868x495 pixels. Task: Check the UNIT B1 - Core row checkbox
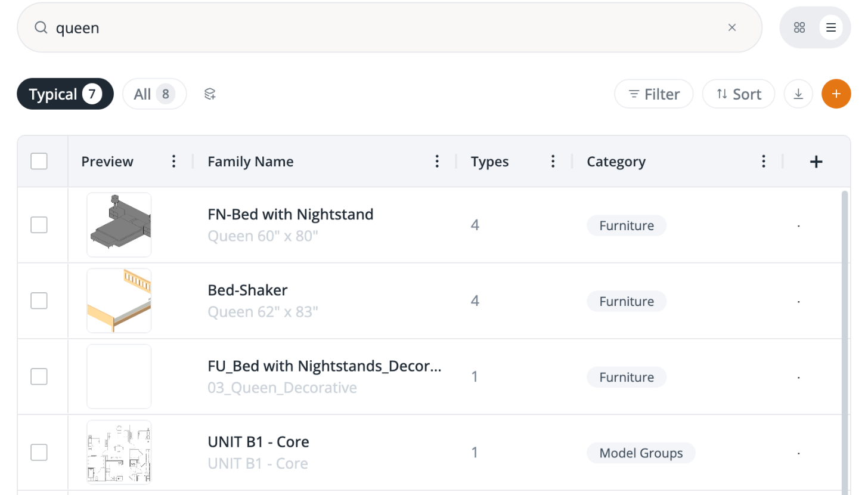coord(39,452)
